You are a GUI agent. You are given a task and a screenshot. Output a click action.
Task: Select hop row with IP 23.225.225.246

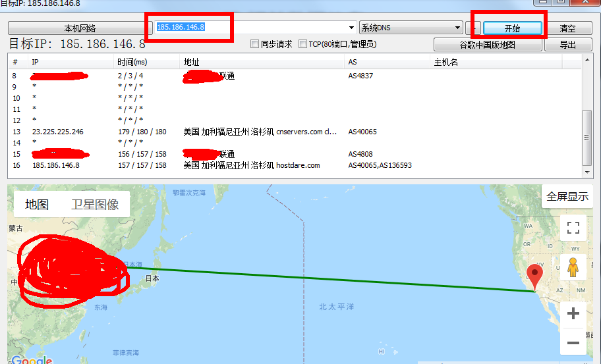295,132
